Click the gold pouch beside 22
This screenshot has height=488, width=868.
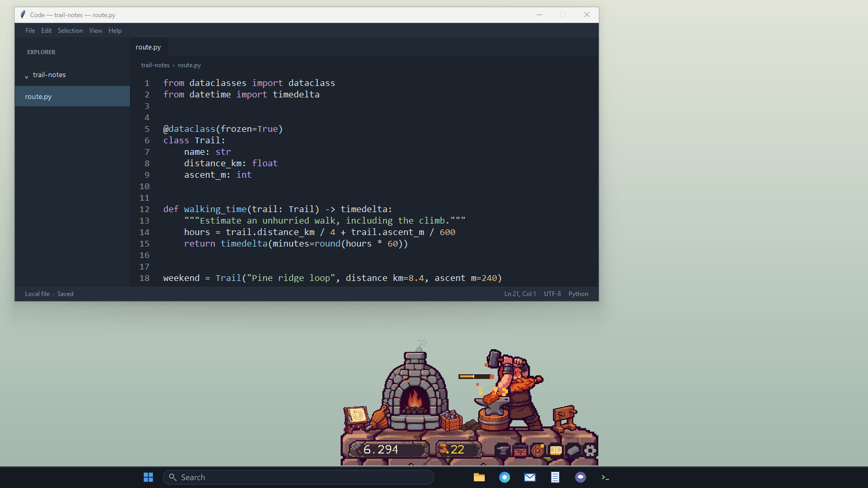(443, 449)
